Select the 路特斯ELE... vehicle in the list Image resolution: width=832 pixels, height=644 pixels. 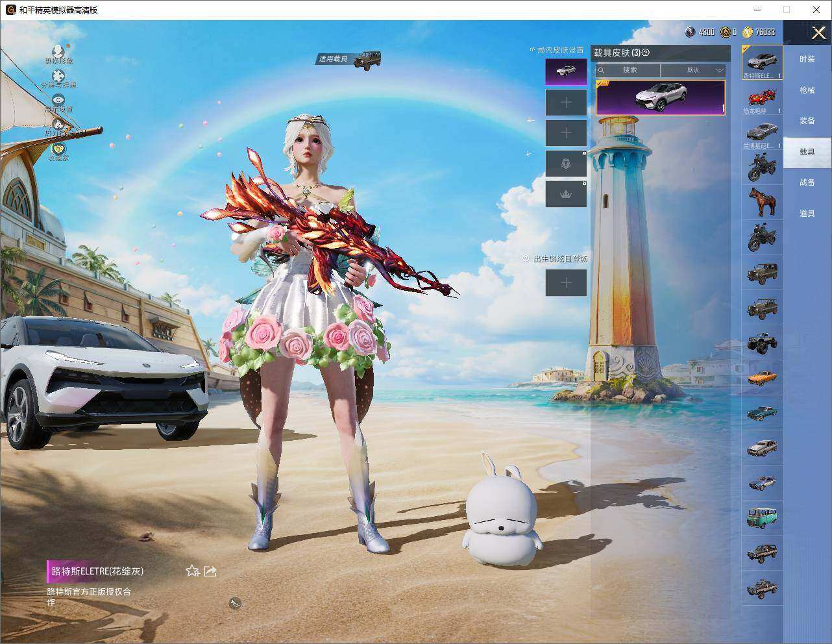point(762,62)
